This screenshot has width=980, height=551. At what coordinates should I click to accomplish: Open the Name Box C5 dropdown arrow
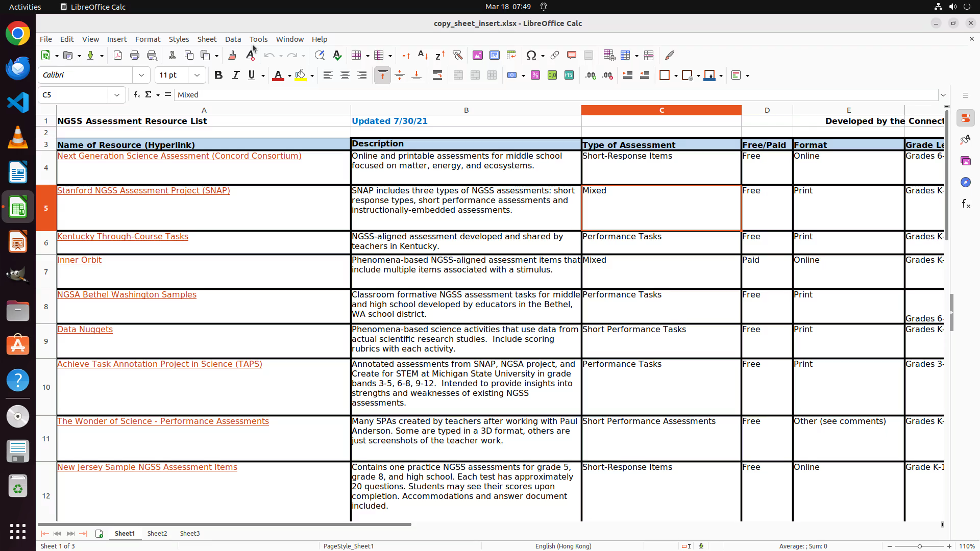[117, 95]
